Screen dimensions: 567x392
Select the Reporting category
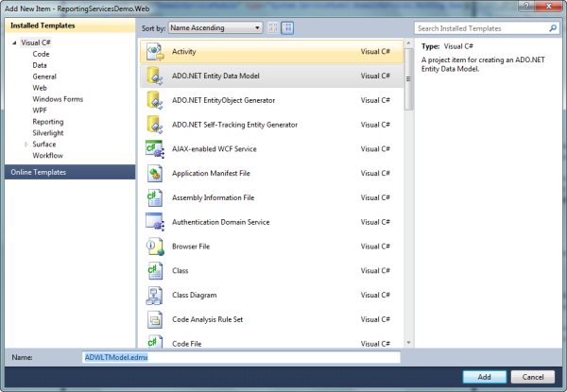pos(48,122)
